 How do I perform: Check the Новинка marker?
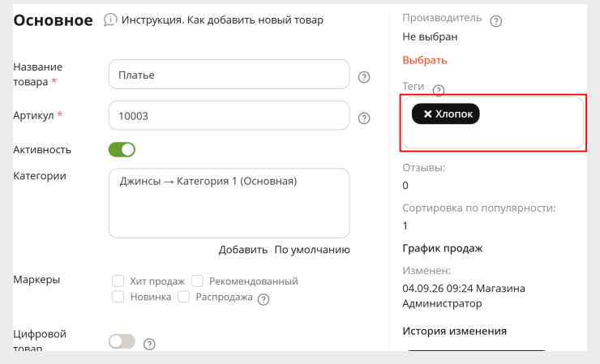tap(118, 297)
